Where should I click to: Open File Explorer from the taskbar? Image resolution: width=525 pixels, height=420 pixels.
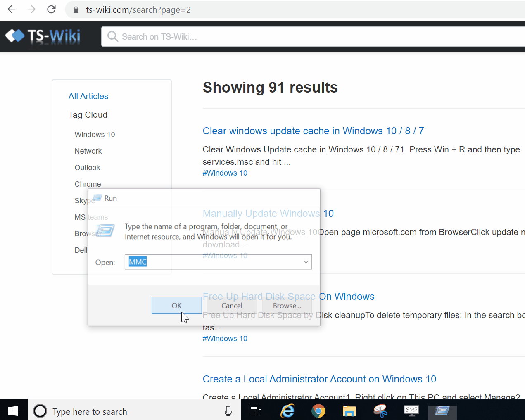click(x=349, y=411)
